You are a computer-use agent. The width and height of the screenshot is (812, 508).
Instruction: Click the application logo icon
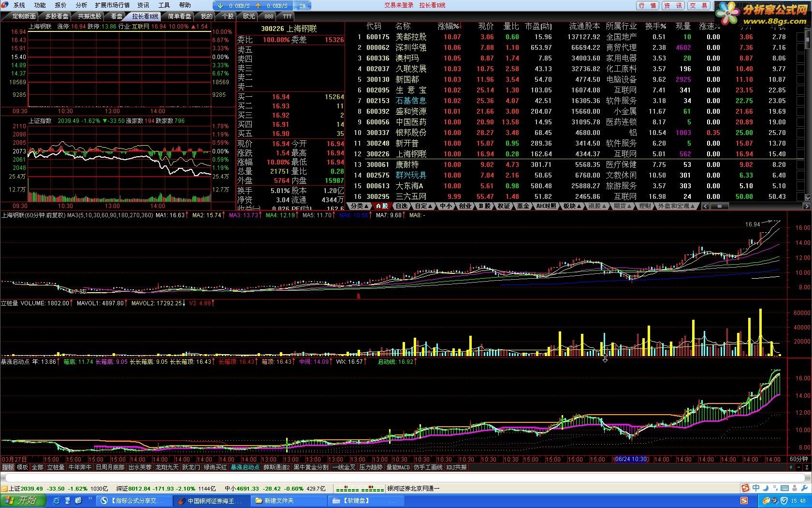(x=6, y=5)
